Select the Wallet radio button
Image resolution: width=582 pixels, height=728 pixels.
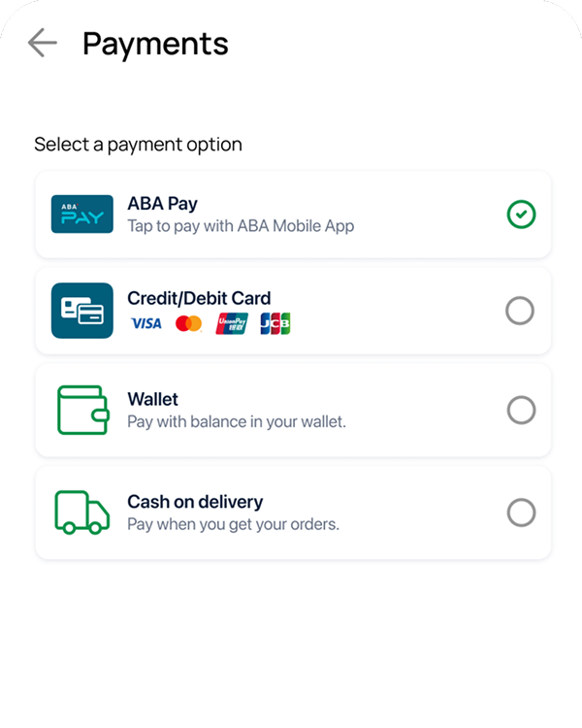pyautogui.click(x=521, y=410)
